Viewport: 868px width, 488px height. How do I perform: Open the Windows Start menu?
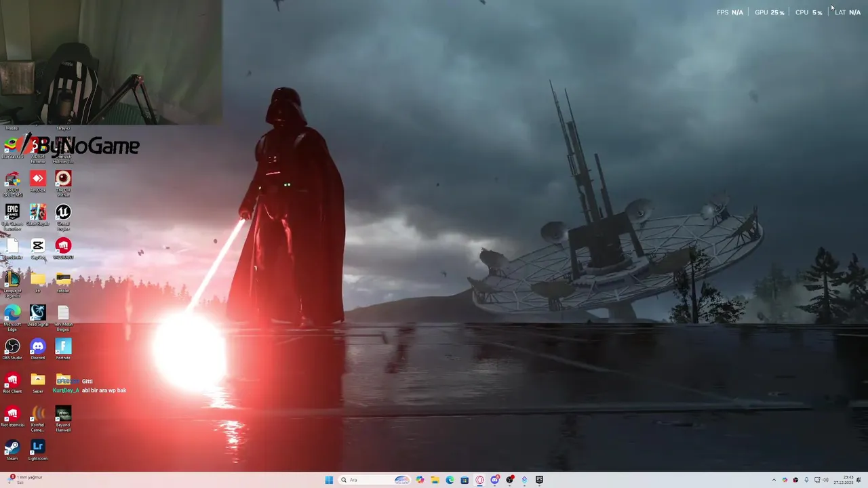coord(329,480)
